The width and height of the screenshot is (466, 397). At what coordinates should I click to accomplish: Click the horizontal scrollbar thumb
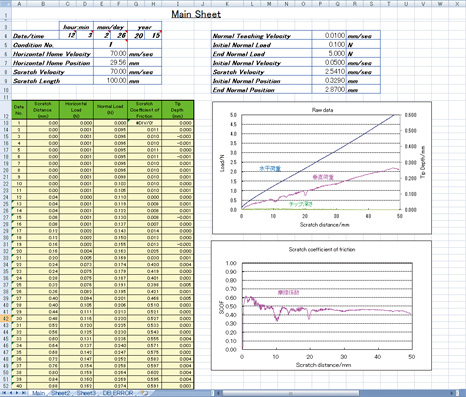click(x=291, y=393)
